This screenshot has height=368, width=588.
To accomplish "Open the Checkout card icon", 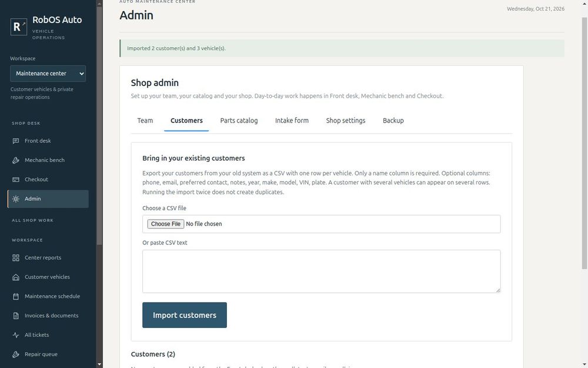I will pos(16,180).
